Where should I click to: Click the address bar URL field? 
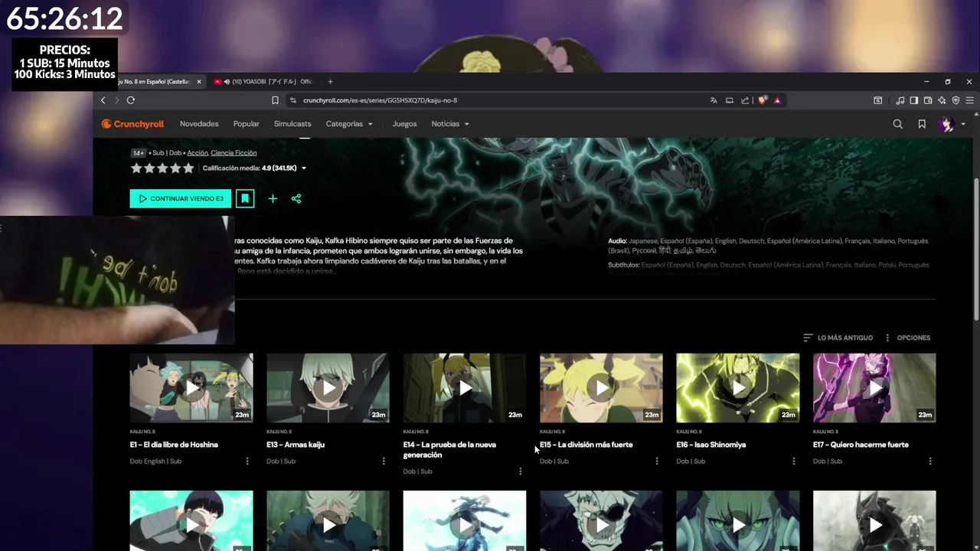[x=498, y=100]
